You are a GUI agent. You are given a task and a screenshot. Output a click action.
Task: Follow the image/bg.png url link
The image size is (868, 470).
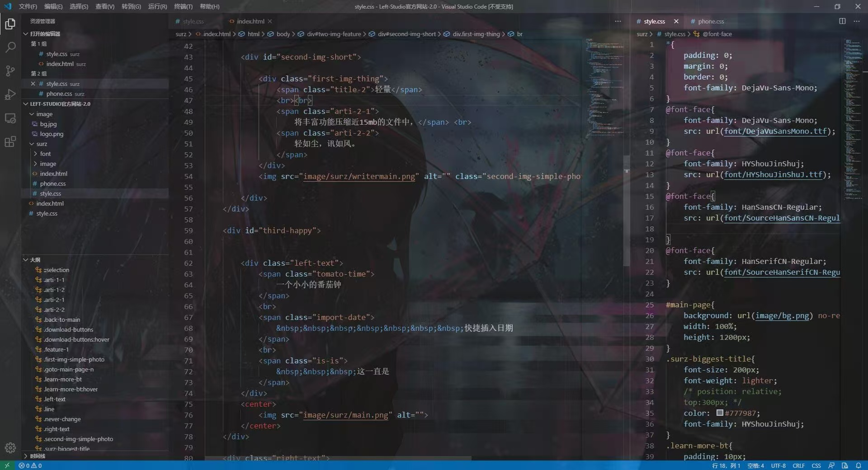pos(782,315)
